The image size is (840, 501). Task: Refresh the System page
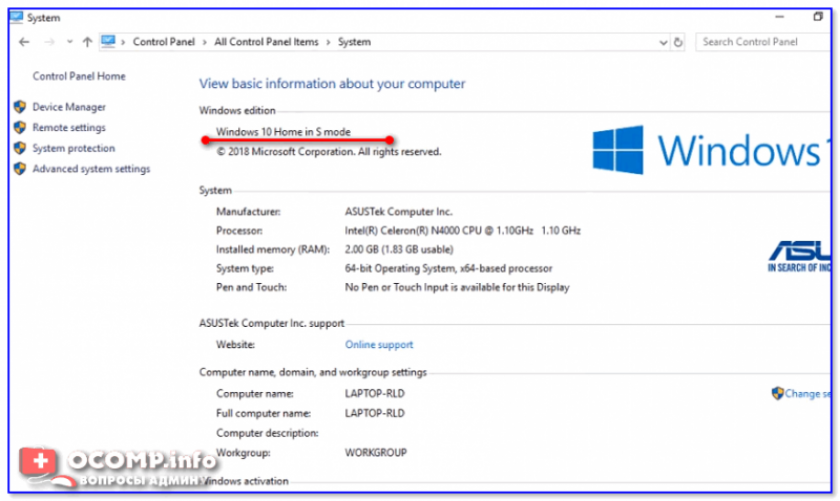coord(678,42)
